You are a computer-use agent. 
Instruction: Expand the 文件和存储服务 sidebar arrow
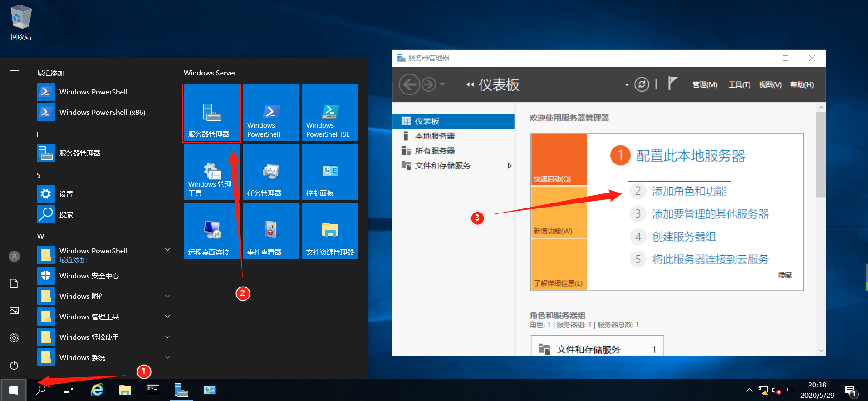click(510, 166)
